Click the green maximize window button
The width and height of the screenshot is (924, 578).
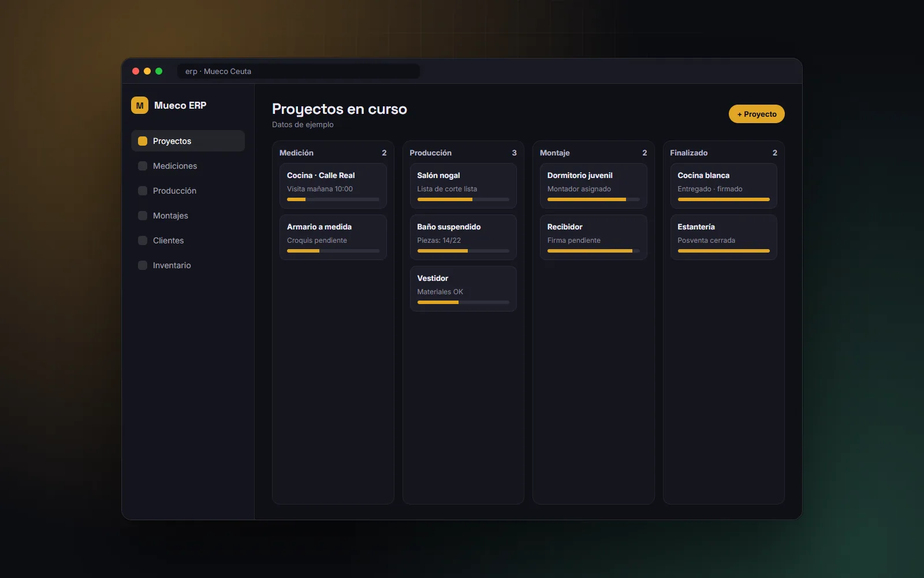point(159,71)
